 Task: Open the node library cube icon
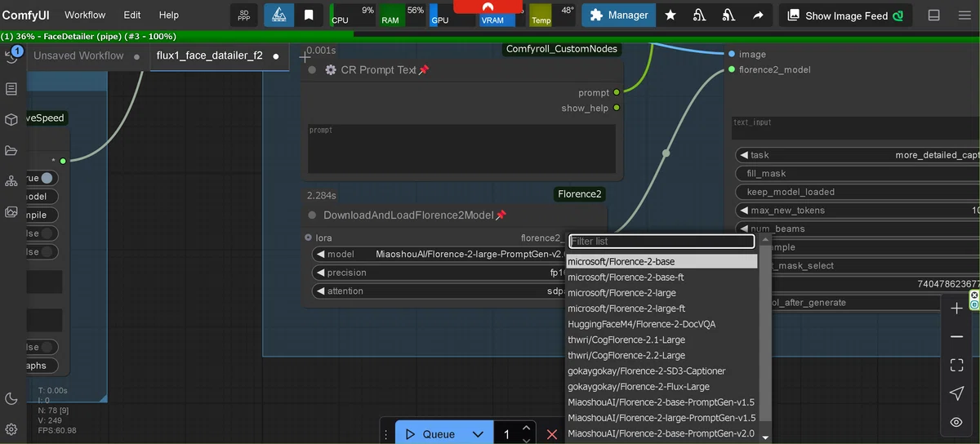click(11, 120)
